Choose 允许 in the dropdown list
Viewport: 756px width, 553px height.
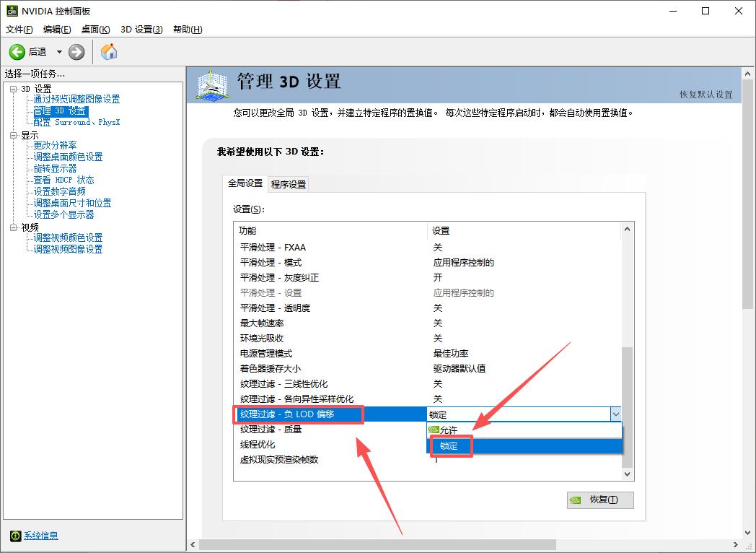pyautogui.click(x=524, y=430)
